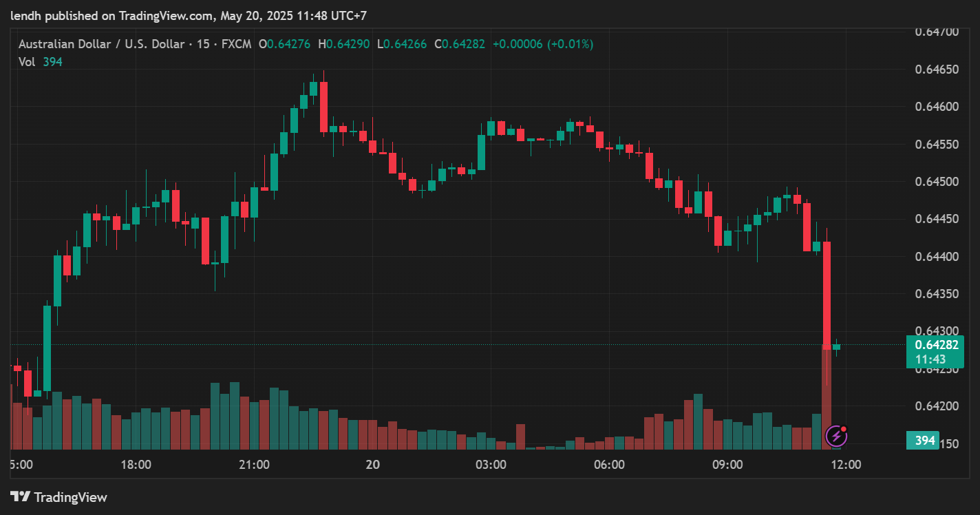Click the 0.64400 price axis label
Image resolution: width=980 pixels, height=515 pixels.
tap(937, 256)
